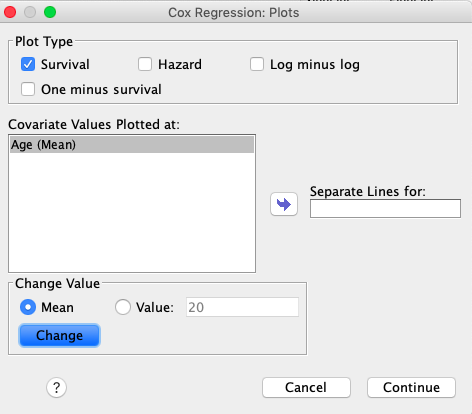
Task: Click the Cox Regression: Plots title bar
Action: tap(234, 13)
